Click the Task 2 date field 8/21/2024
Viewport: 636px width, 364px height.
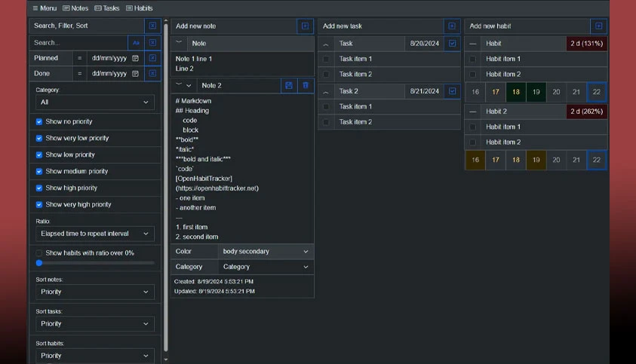(x=424, y=91)
